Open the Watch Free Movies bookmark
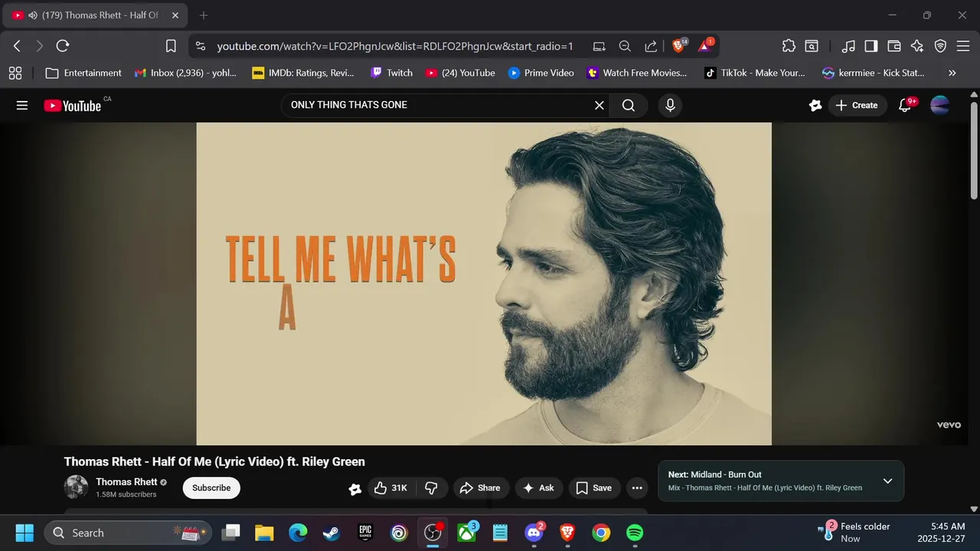The image size is (980, 551). (x=637, y=73)
